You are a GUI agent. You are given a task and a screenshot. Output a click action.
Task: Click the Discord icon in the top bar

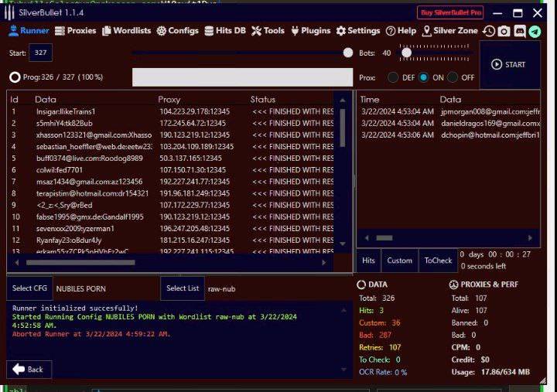pyautogui.click(x=520, y=31)
